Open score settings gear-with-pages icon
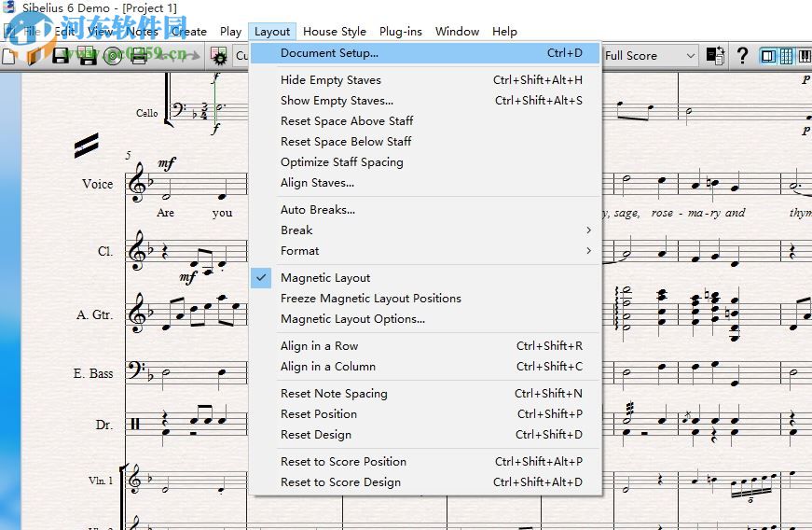 219,55
